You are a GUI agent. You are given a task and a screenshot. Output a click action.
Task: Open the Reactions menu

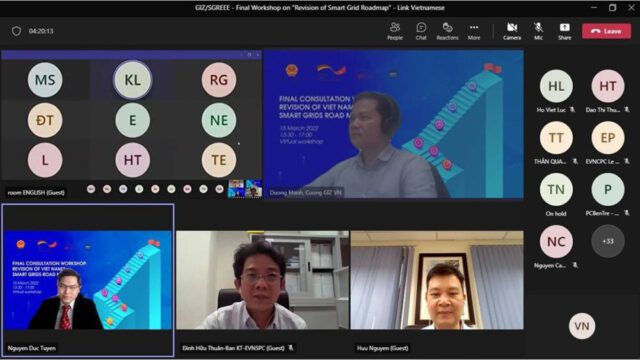(x=447, y=31)
